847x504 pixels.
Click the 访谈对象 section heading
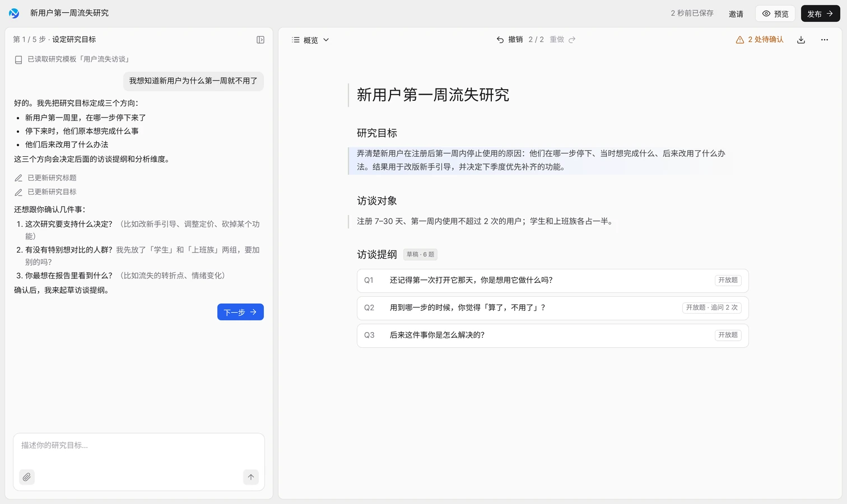click(x=377, y=201)
